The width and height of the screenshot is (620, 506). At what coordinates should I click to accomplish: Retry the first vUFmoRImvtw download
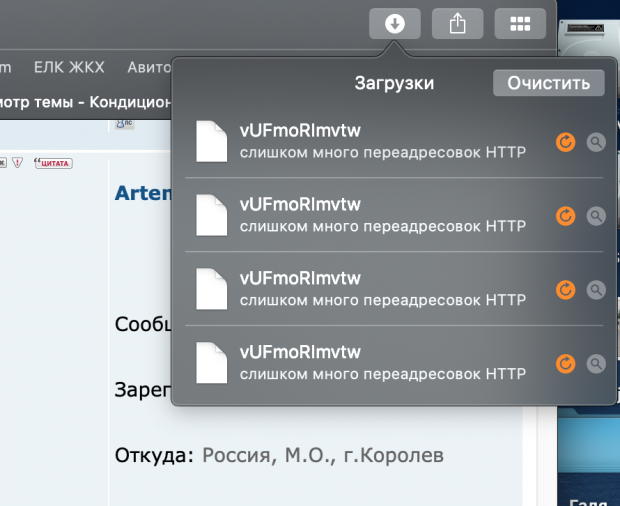[x=566, y=142]
